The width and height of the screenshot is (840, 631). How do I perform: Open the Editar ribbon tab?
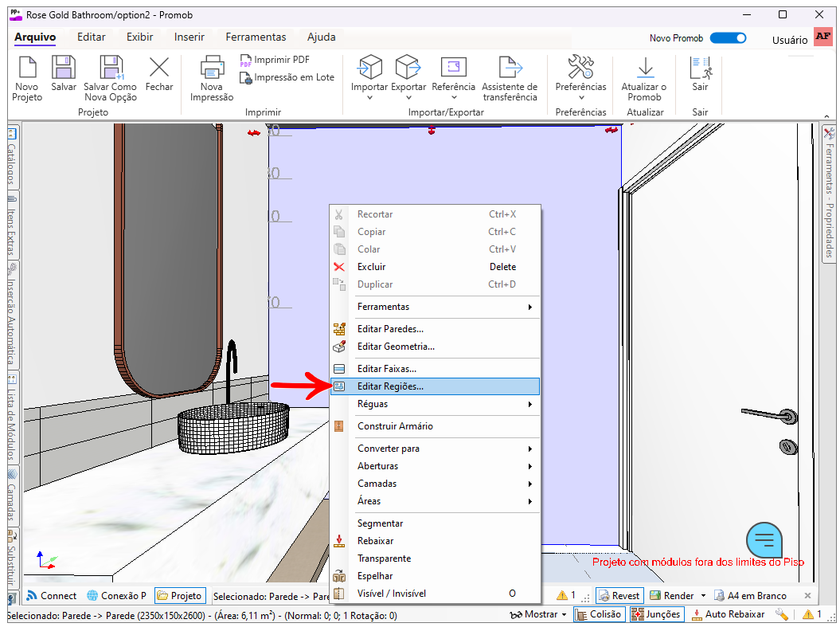91,37
